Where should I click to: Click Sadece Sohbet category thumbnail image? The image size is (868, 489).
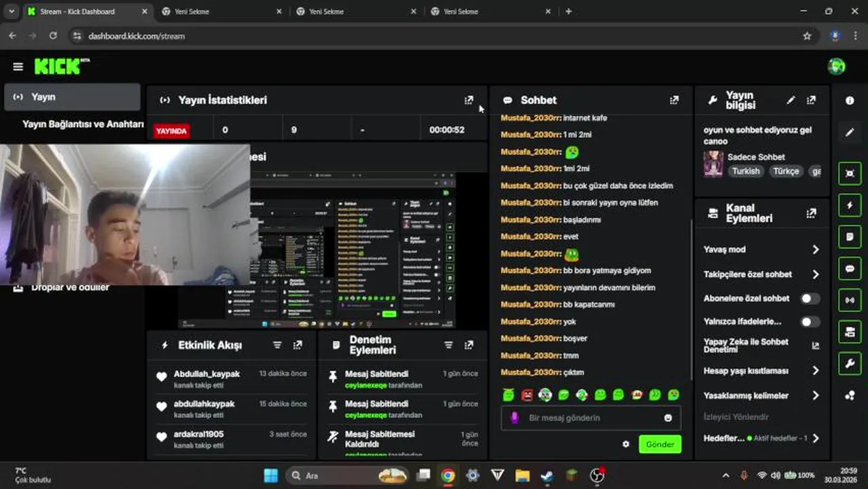tap(713, 164)
